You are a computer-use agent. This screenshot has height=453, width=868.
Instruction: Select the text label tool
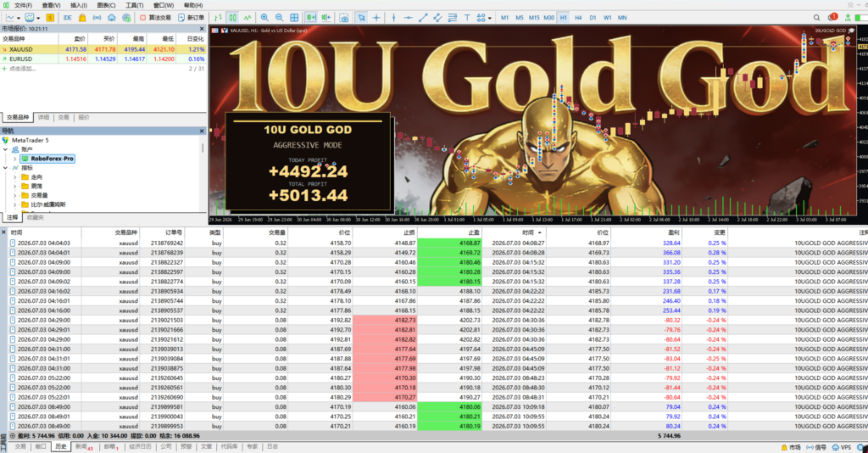467,18
